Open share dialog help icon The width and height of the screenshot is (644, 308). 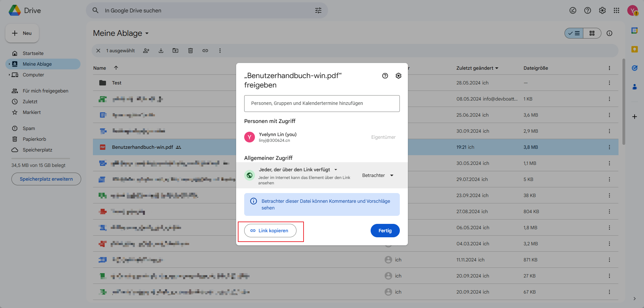tap(385, 76)
